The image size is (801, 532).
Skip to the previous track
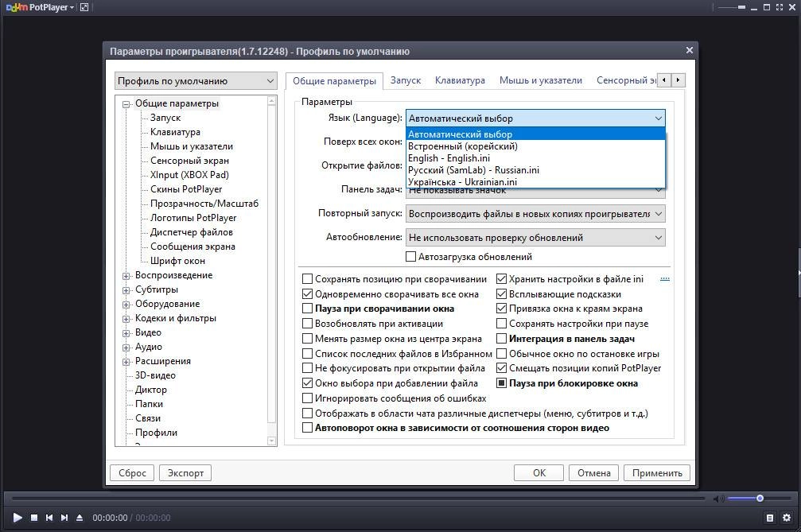tap(49, 518)
